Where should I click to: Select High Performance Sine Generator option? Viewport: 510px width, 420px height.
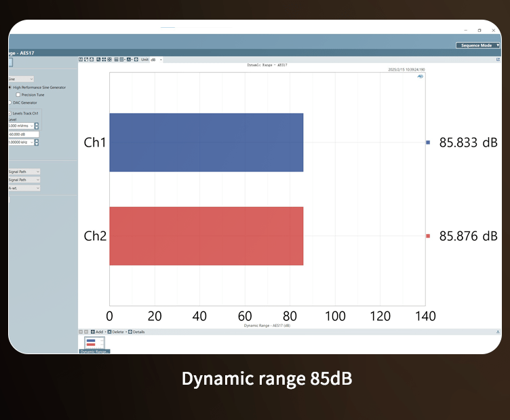pos(9,88)
